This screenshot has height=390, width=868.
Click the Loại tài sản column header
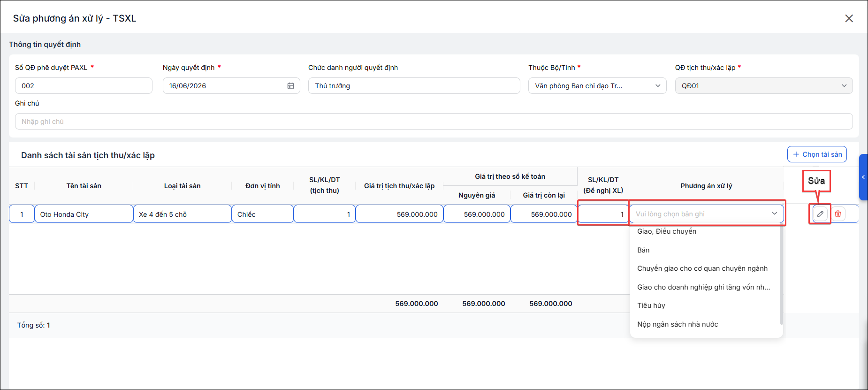183,186
